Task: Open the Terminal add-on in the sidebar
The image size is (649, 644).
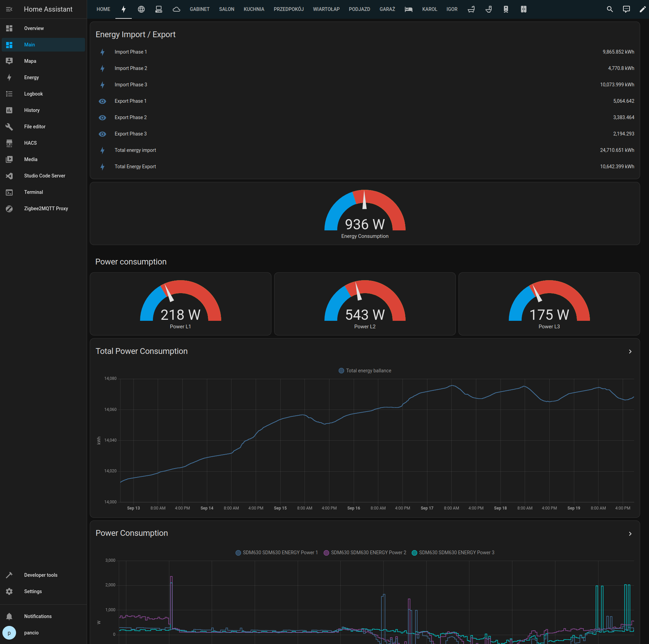Action: [33, 192]
